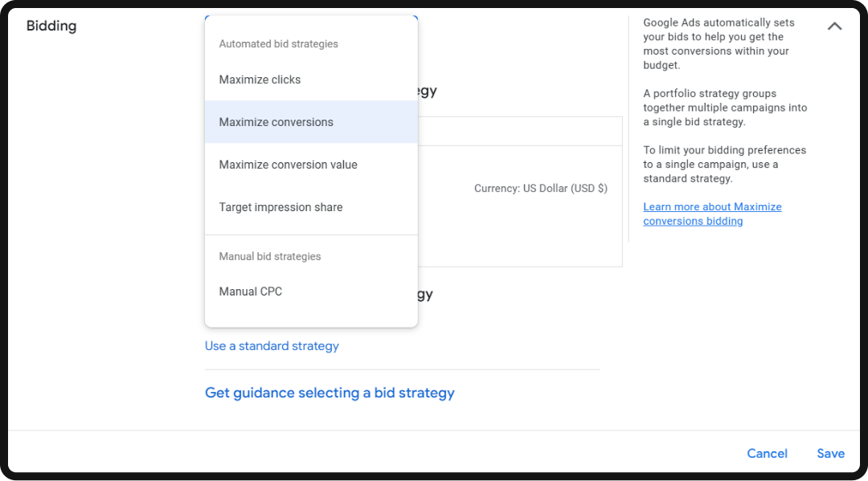Image resolution: width=868 pixels, height=481 pixels.
Task: Click the Automated bid strategies group header
Action: [x=278, y=43]
